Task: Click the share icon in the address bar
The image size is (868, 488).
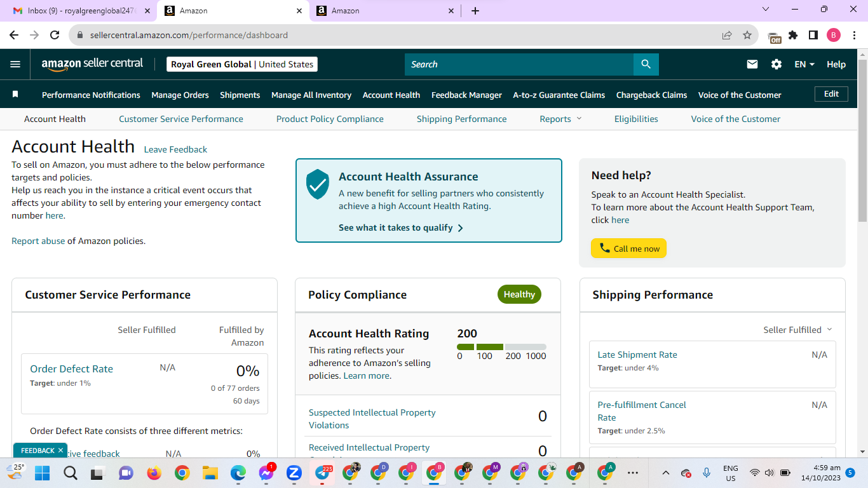Action: 727,36
